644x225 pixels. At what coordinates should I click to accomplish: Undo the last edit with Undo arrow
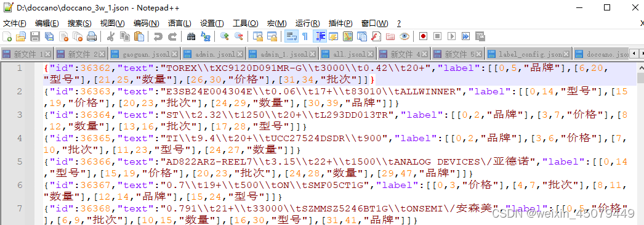(x=158, y=36)
